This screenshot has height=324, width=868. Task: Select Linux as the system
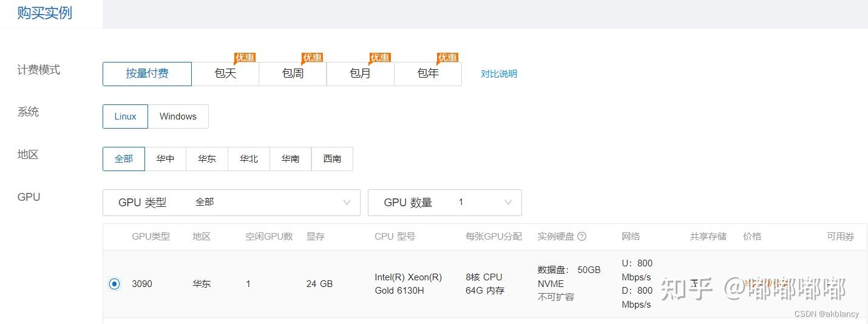tap(125, 116)
